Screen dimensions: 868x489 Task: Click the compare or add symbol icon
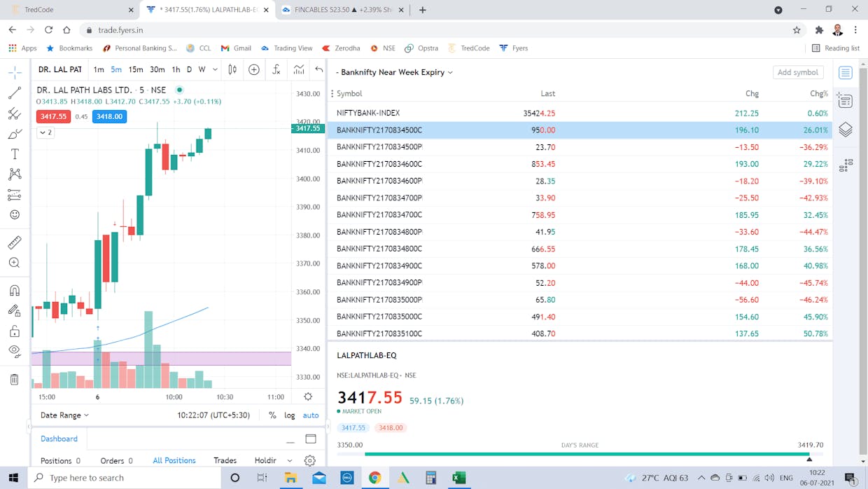tap(254, 69)
